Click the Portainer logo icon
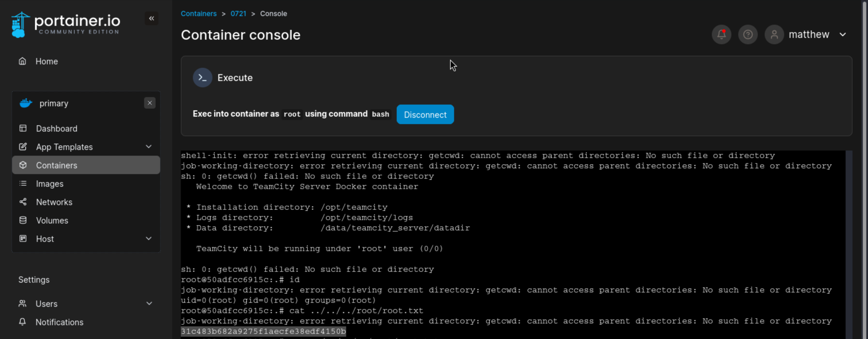 click(x=20, y=25)
